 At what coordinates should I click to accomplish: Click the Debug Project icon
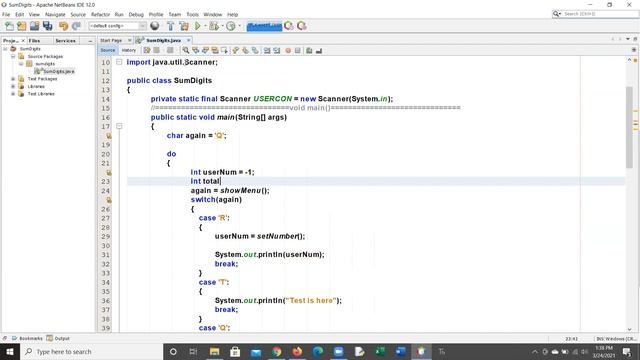(x=213, y=26)
